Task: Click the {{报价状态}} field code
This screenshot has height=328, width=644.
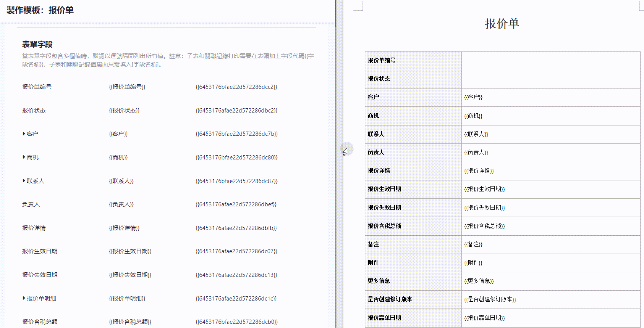Action: pyautogui.click(x=124, y=111)
